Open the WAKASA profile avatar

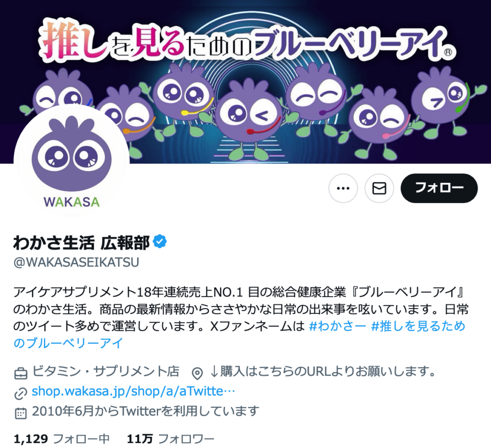point(72,161)
